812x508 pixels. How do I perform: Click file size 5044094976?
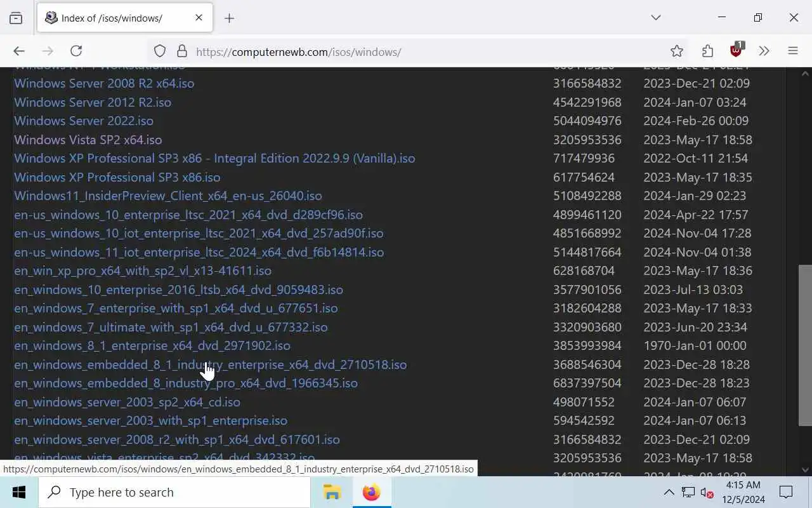[587, 121]
